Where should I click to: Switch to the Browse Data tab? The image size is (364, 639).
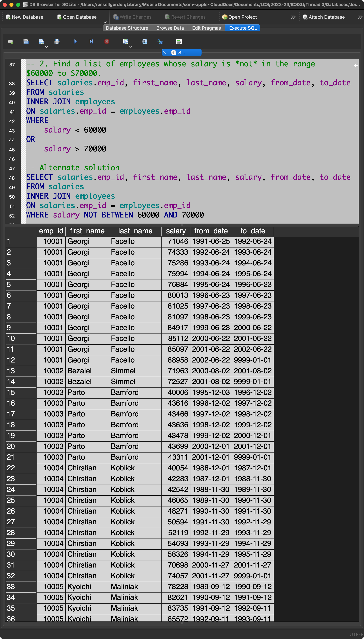point(170,28)
